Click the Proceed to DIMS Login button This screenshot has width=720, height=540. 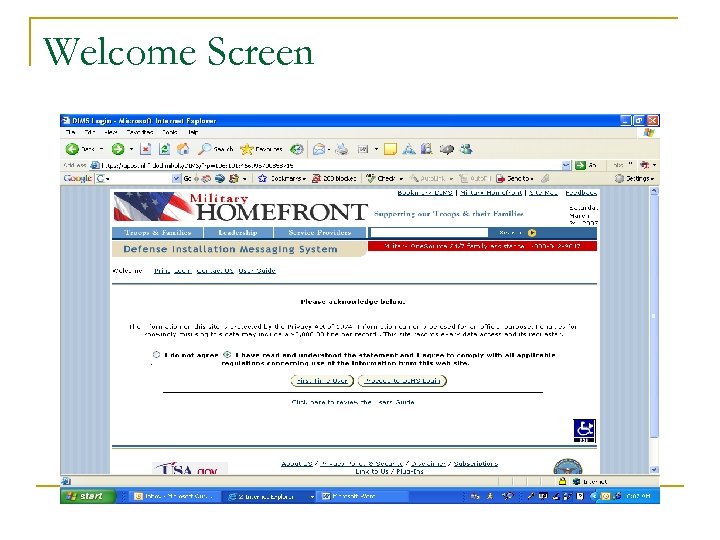pyautogui.click(x=402, y=381)
